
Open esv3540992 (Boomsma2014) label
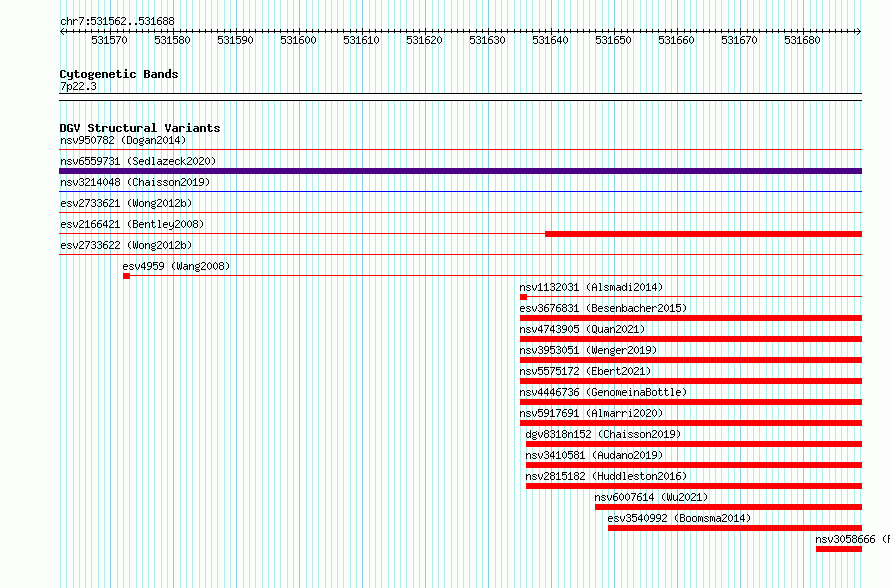[x=679, y=518]
